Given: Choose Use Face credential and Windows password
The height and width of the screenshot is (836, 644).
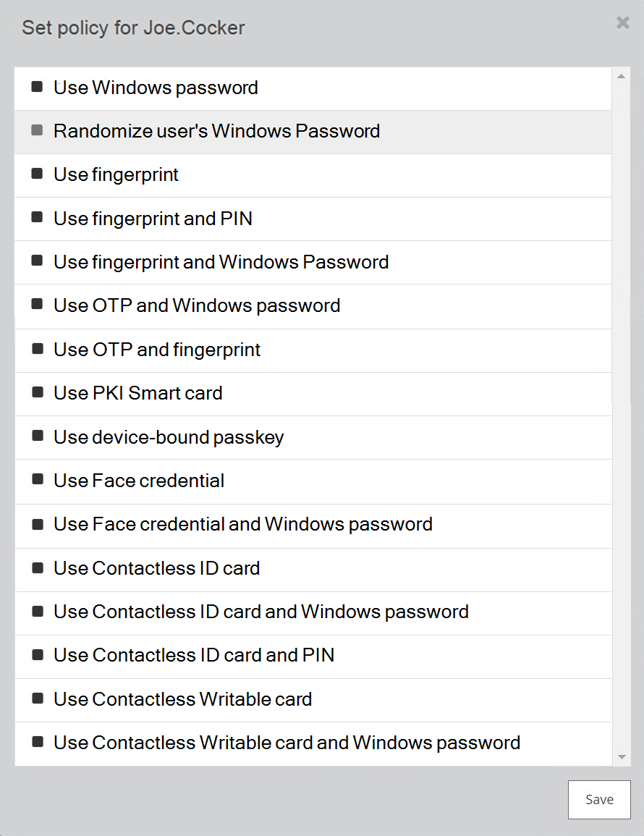Looking at the screenshot, I should pos(243,524).
